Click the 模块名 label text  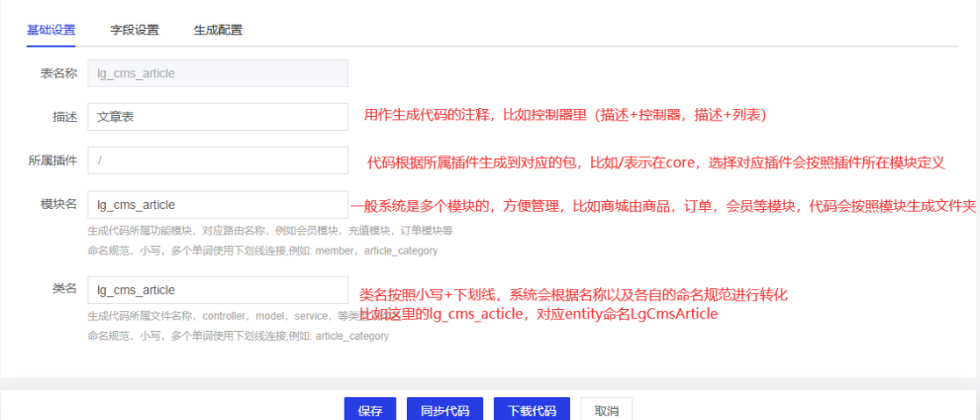coord(58,205)
